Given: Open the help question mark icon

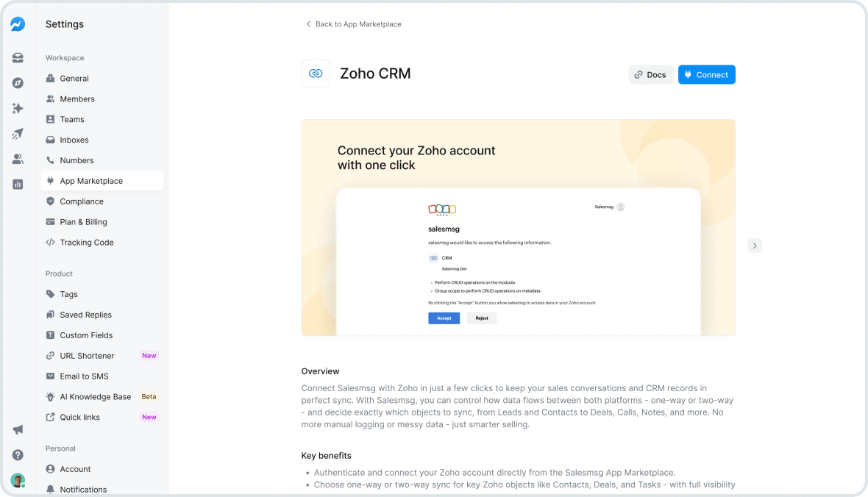Looking at the screenshot, I should [18, 455].
